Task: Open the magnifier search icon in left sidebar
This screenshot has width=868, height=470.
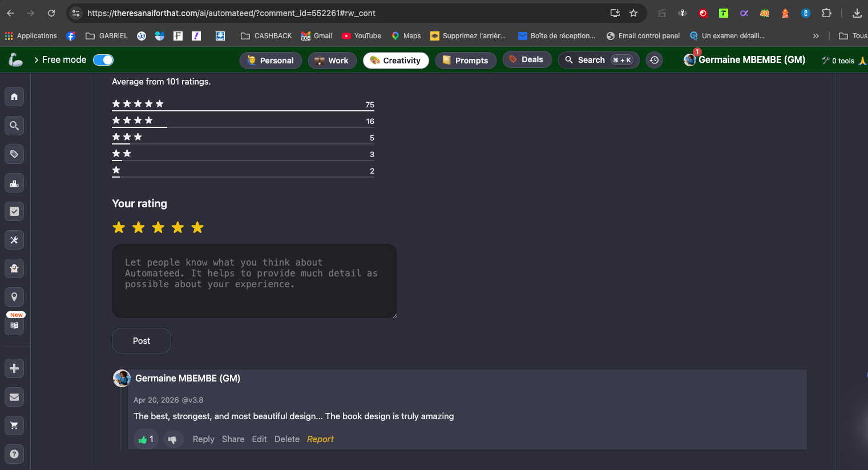Action: tap(14, 126)
